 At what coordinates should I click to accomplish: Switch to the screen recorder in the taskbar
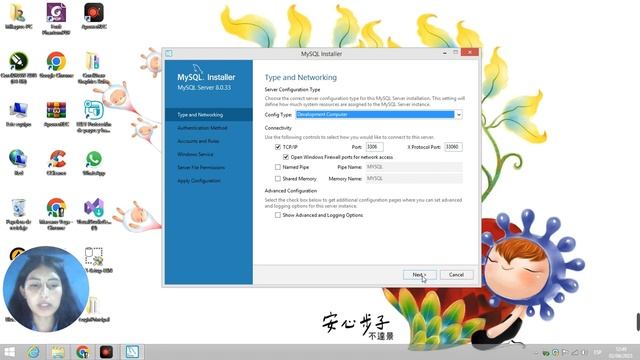(x=107, y=352)
